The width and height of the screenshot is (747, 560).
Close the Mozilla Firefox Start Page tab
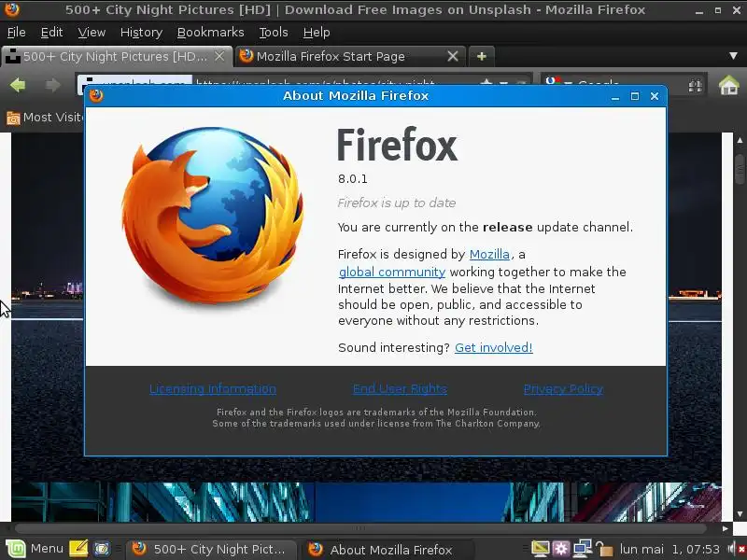[x=453, y=56]
